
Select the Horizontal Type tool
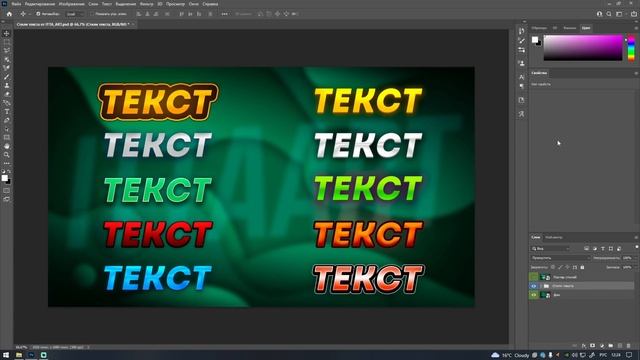(x=7, y=111)
